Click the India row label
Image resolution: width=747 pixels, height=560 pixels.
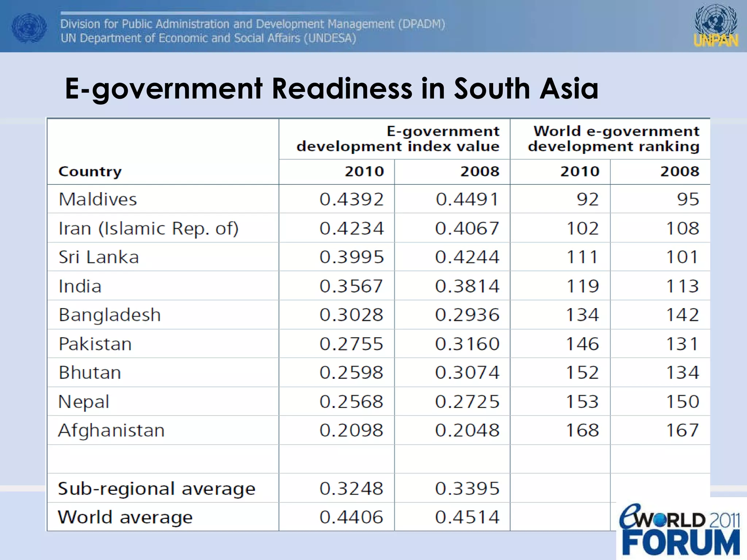pos(80,286)
